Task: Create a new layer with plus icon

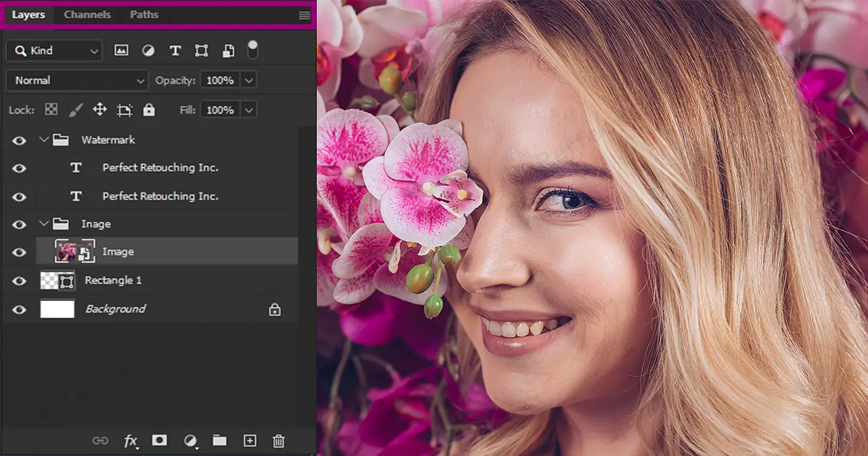Action: (x=250, y=441)
